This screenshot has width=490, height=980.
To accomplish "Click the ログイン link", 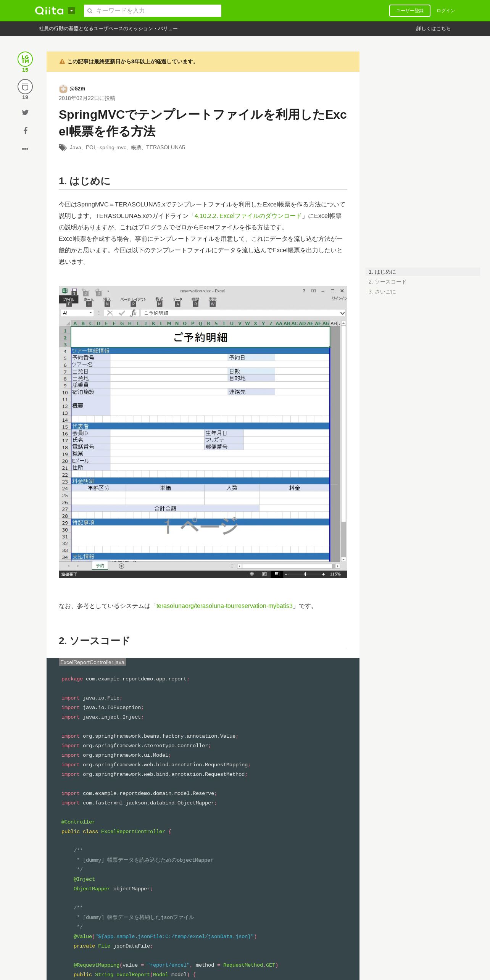I will pyautogui.click(x=446, y=11).
